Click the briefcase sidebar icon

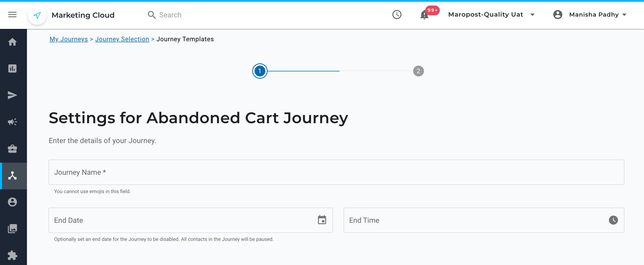pyautogui.click(x=12, y=149)
